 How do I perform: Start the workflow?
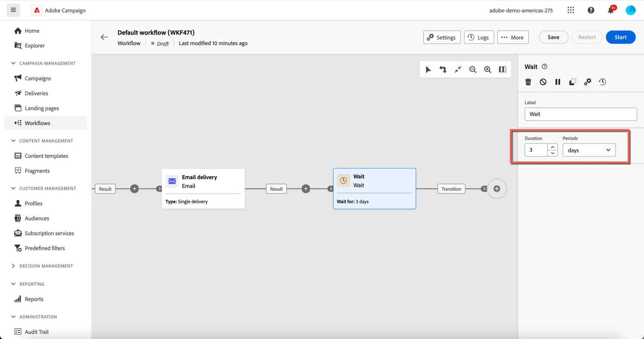click(x=621, y=37)
